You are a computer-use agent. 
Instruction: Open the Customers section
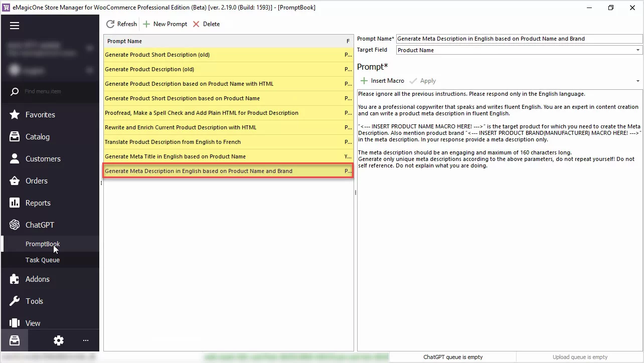coord(42,158)
